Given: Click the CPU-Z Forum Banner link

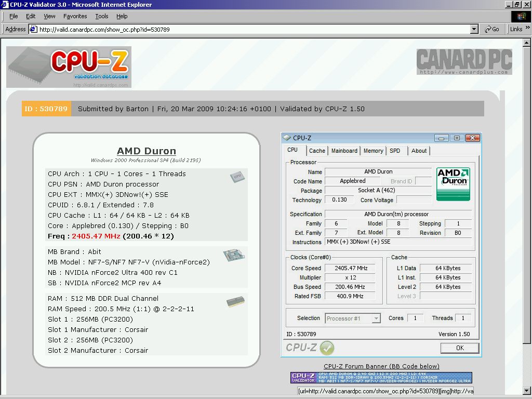Looking at the screenshot, I should 381,366.
